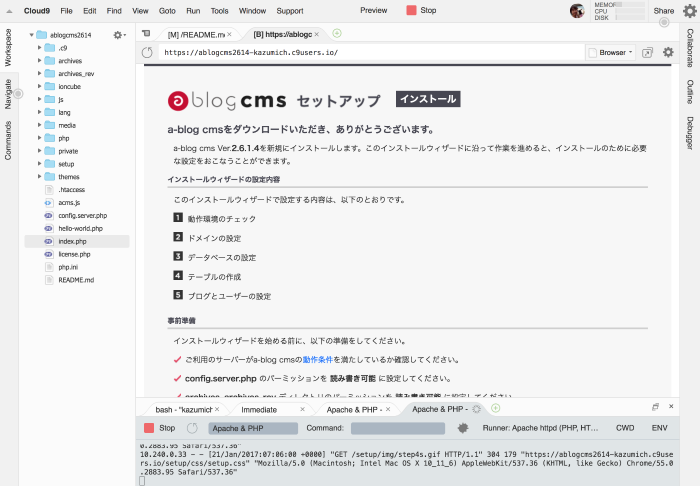Click a-blog cms logo

coord(227,101)
